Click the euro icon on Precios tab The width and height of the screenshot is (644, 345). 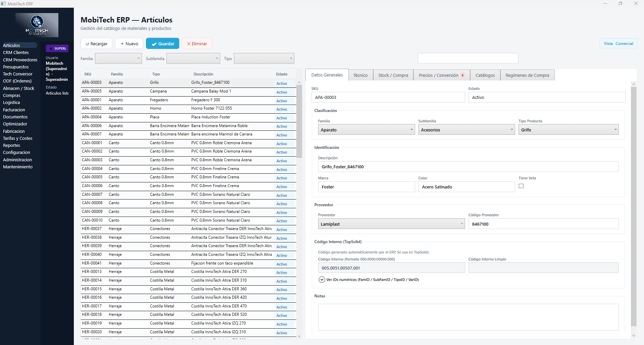click(x=463, y=75)
